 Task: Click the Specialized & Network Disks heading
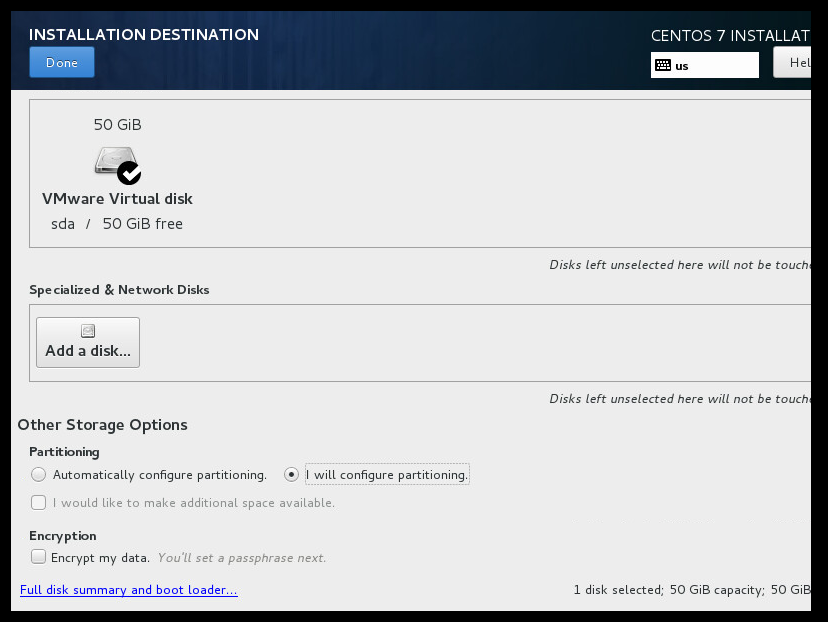coord(119,290)
